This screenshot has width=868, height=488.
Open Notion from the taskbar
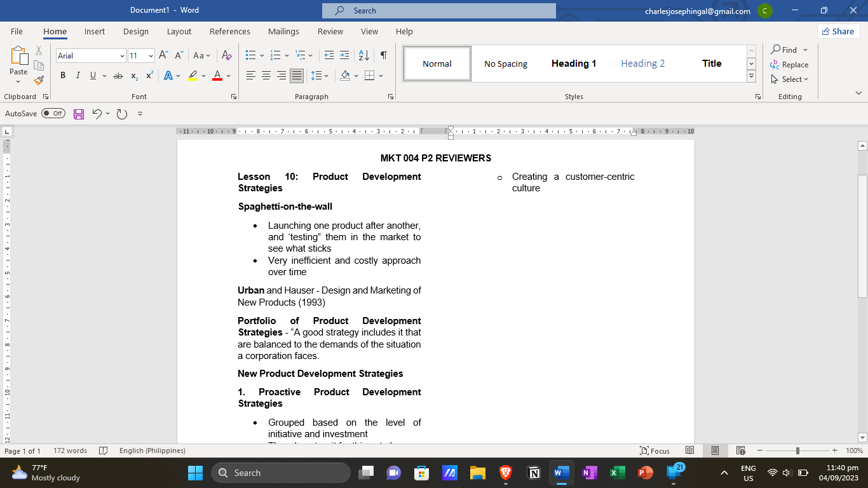(534, 473)
